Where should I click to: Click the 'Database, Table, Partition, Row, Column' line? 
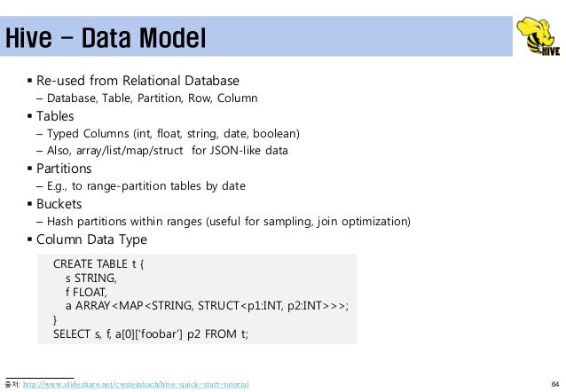[152, 98]
